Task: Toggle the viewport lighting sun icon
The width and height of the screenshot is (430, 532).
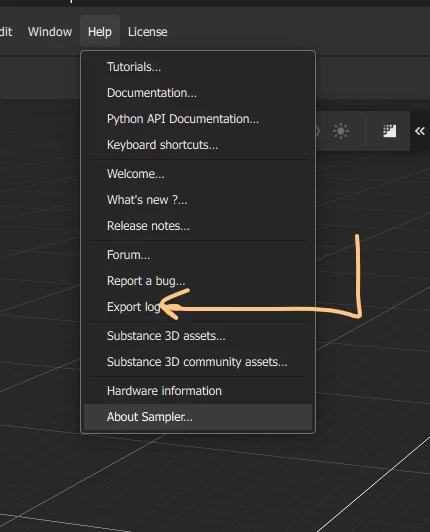Action: tap(341, 131)
